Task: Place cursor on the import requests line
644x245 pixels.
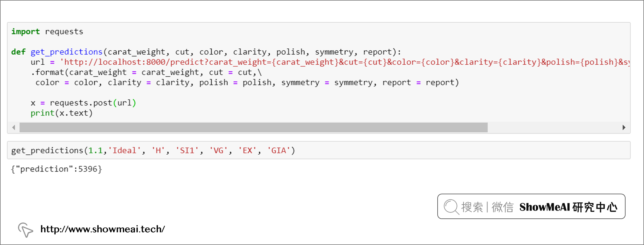Action: point(47,32)
